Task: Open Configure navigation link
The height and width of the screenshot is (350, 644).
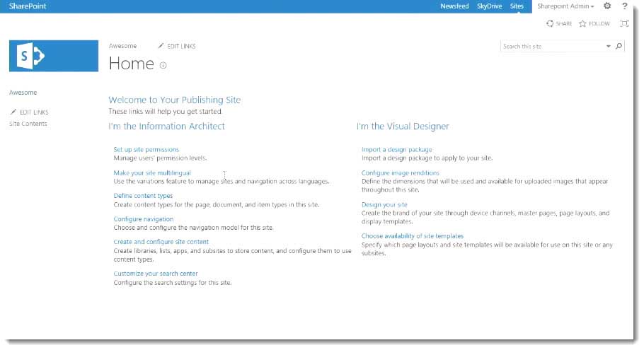Action: coord(144,219)
